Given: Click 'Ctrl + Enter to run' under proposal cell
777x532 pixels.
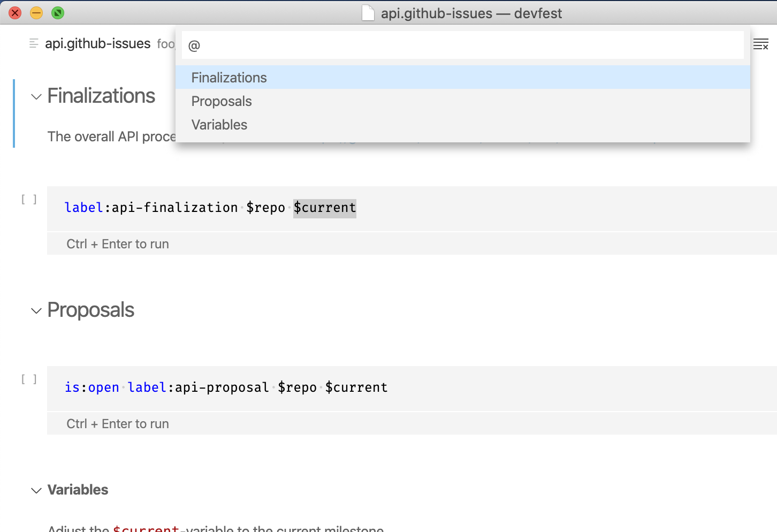Looking at the screenshot, I should pyautogui.click(x=118, y=424).
